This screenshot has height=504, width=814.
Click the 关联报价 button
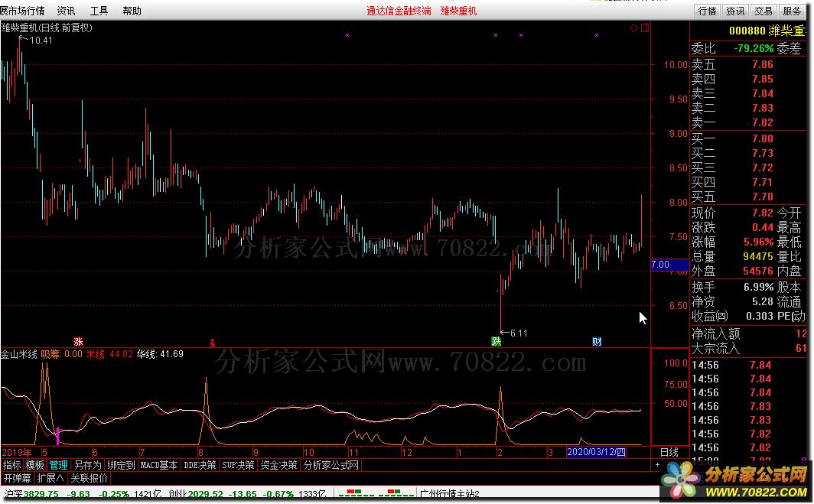click(x=90, y=478)
